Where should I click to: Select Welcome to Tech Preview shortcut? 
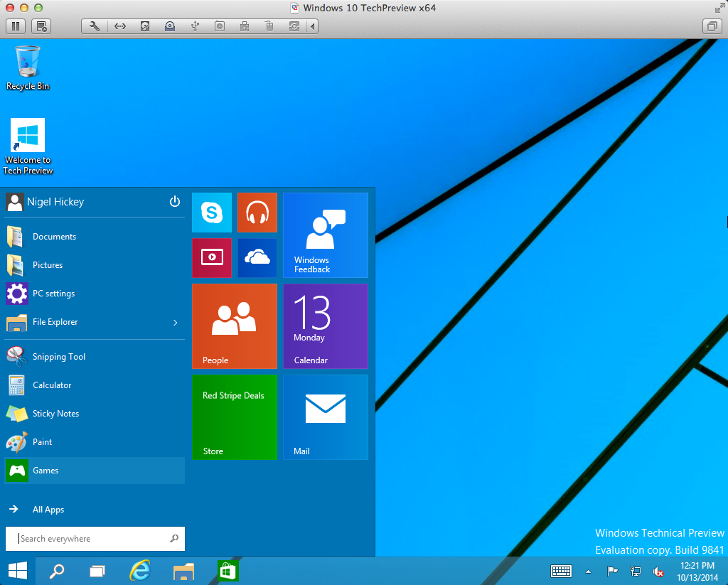[28, 146]
